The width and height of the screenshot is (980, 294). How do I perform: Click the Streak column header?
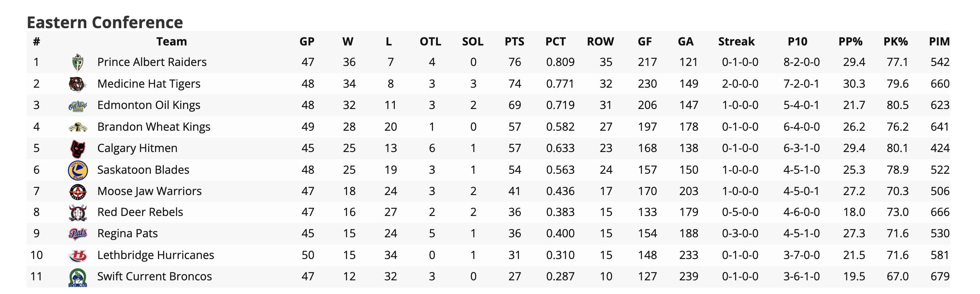[736, 42]
